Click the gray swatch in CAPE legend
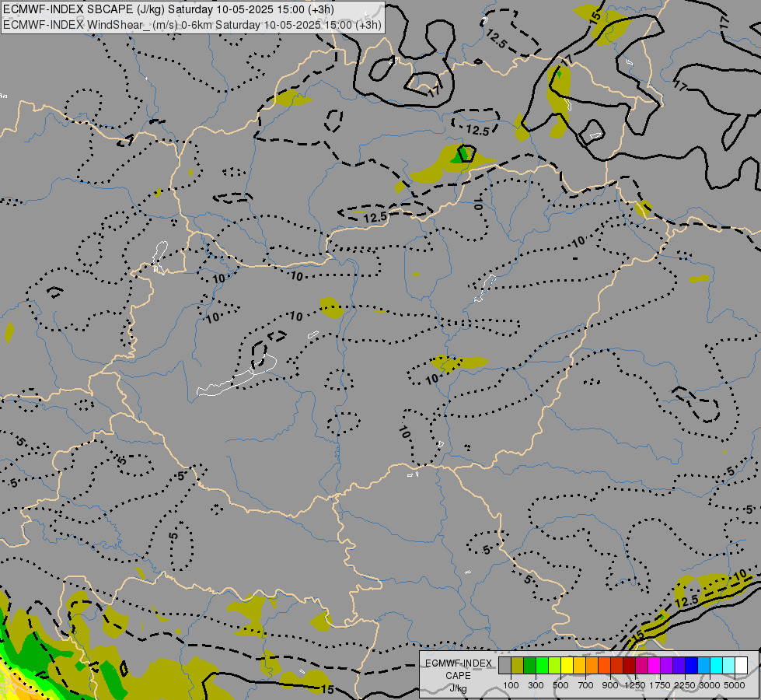 coord(504,666)
